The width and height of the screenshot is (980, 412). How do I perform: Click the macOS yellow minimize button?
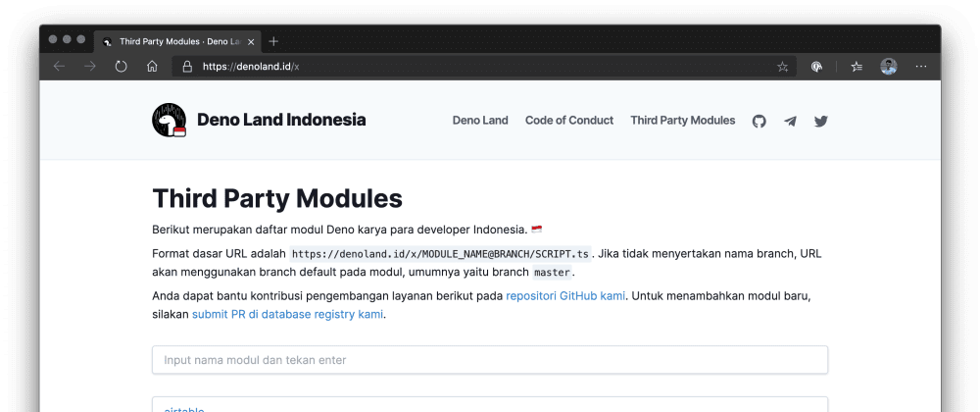67,39
